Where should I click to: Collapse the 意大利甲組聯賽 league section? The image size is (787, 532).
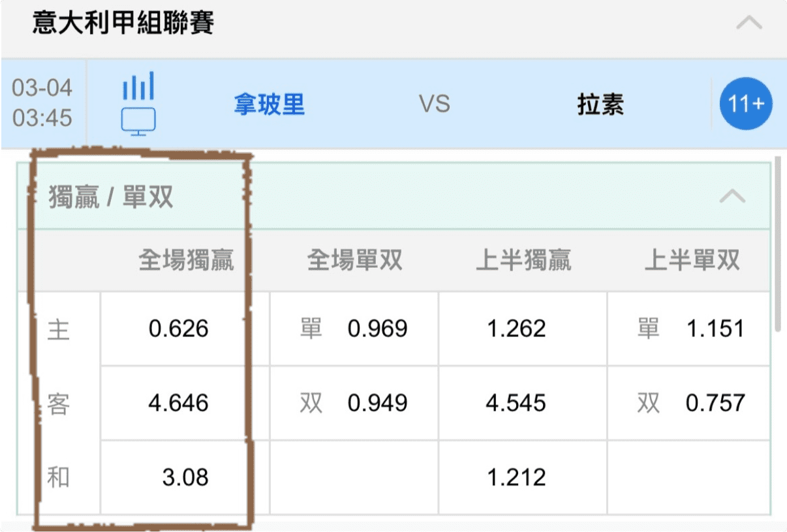point(748,23)
